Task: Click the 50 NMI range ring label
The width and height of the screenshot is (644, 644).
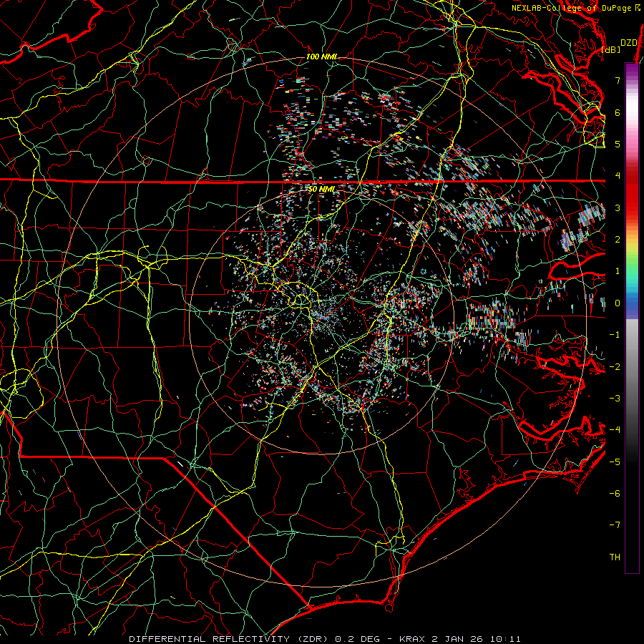Action: (321, 189)
